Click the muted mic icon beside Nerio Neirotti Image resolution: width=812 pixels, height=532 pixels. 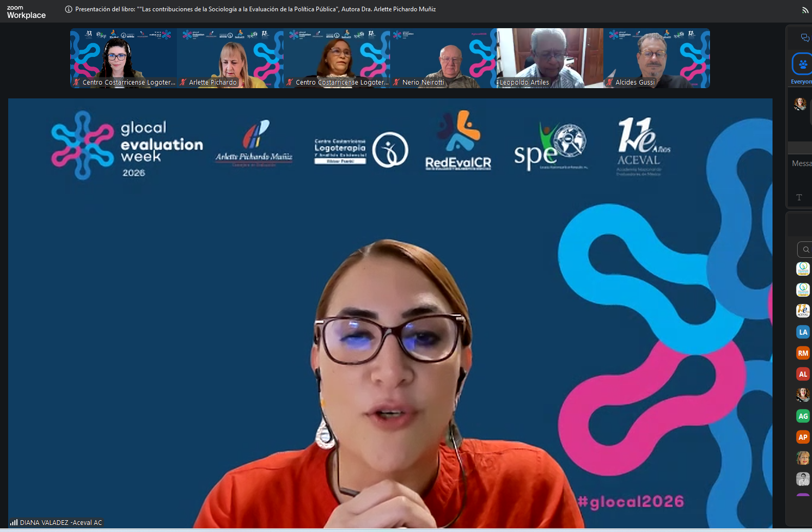[x=396, y=82]
